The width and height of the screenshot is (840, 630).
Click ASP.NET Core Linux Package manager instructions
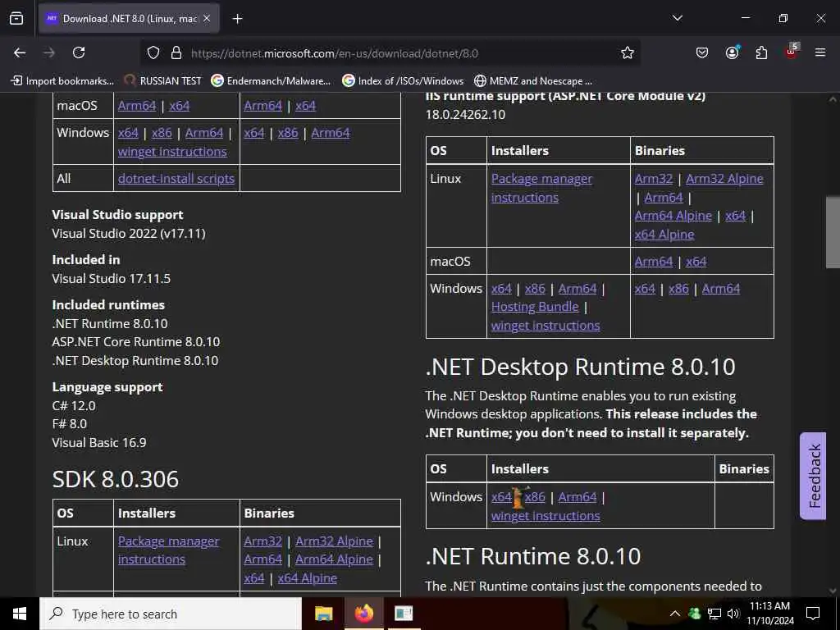coord(541,188)
